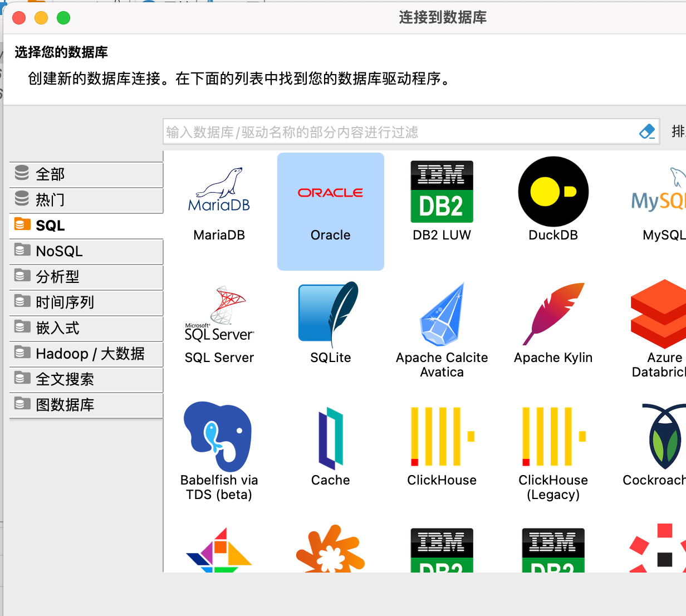This screenshot has height=616, width=686.
Task: Choose the Oracle database driver
Action: coord(330,211)
